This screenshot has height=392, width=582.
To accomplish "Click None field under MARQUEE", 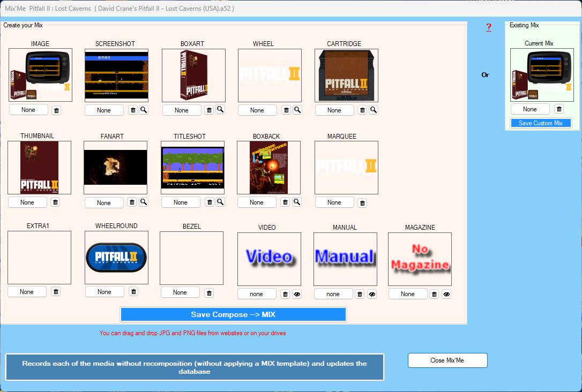I will 334,202.
